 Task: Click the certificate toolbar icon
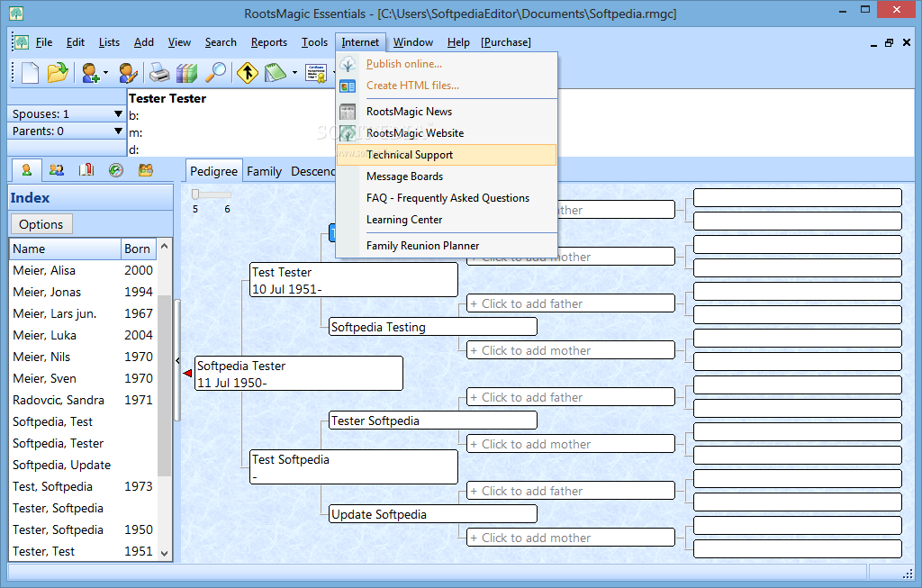point(316,73)
